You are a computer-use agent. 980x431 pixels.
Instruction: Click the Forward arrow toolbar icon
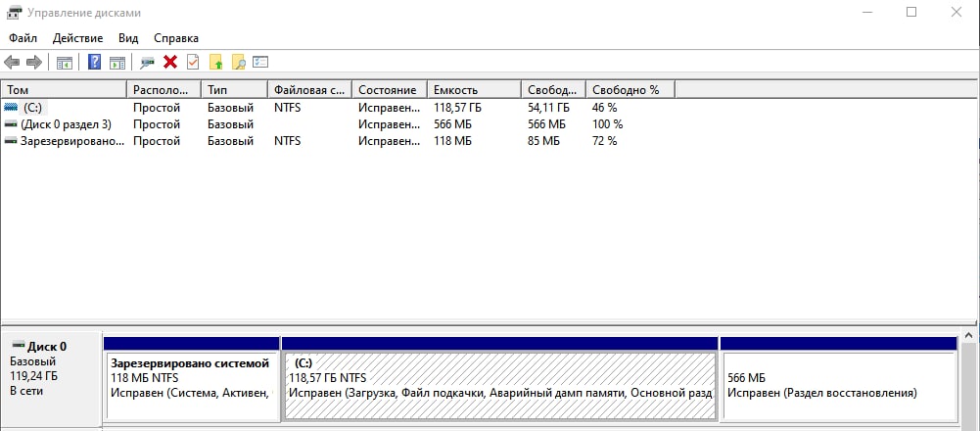click(33, 62)
